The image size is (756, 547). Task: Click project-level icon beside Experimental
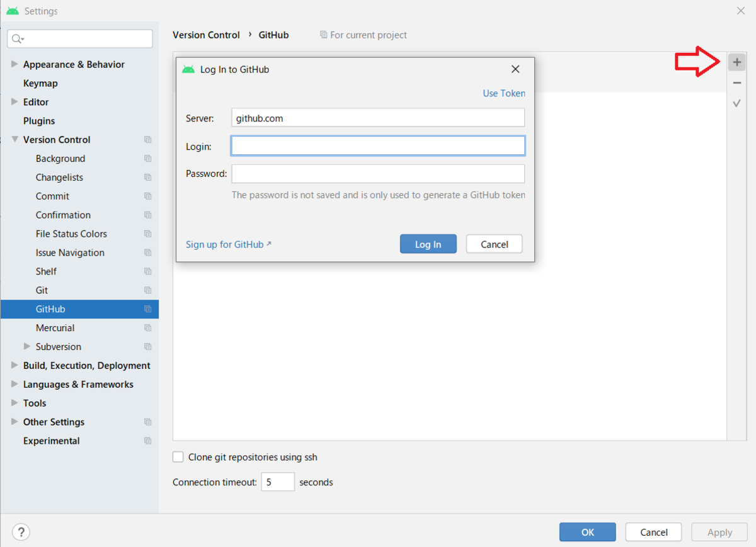point(148,441)
